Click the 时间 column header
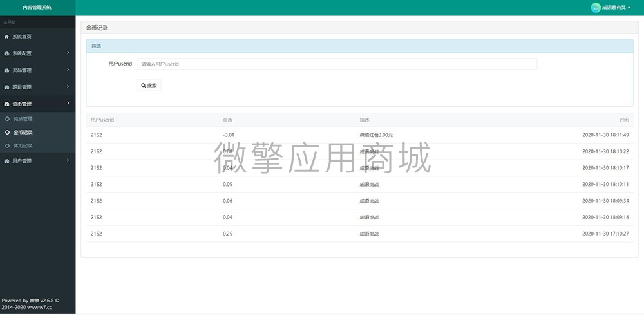 pyautogui.click(x=624, y=120)
